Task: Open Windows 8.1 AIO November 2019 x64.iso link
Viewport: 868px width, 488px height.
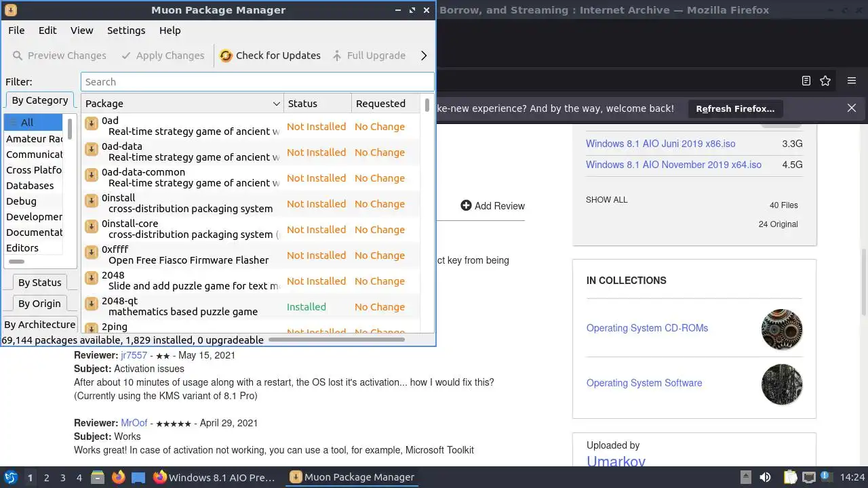Action: (x=673, y=165)
